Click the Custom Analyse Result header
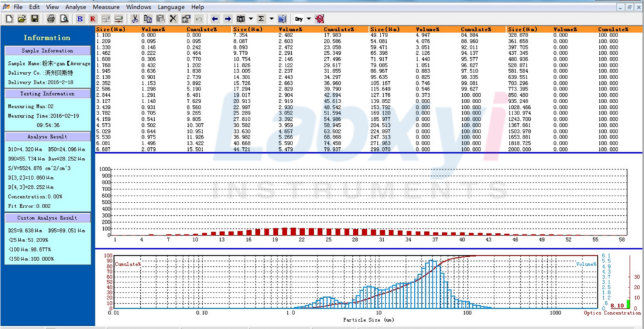644x329 pixels. (48, 218)
